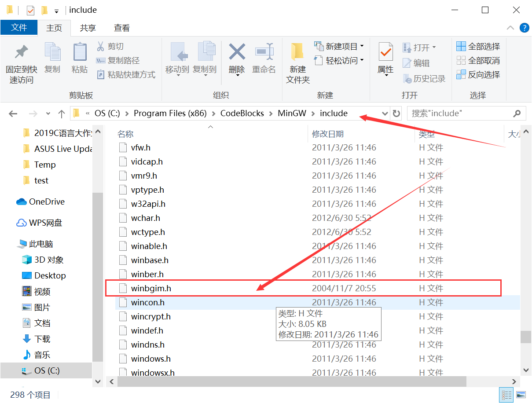Refresh the folder with the refresh icon
Screen dimensions: 532x403
pyautogui.click(x=396, y=113)
